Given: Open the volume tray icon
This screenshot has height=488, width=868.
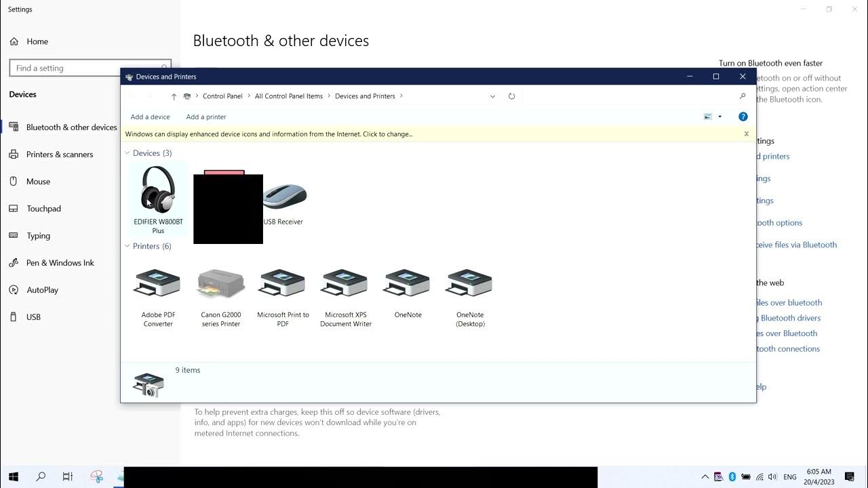Looking at the screenshot, I should point(772,477).
